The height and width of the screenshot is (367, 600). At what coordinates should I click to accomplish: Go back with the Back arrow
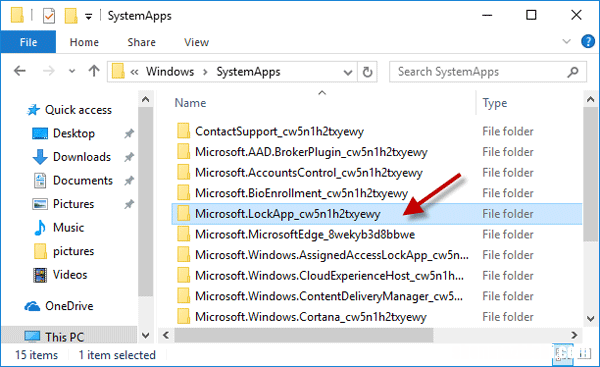pos(20,71)
